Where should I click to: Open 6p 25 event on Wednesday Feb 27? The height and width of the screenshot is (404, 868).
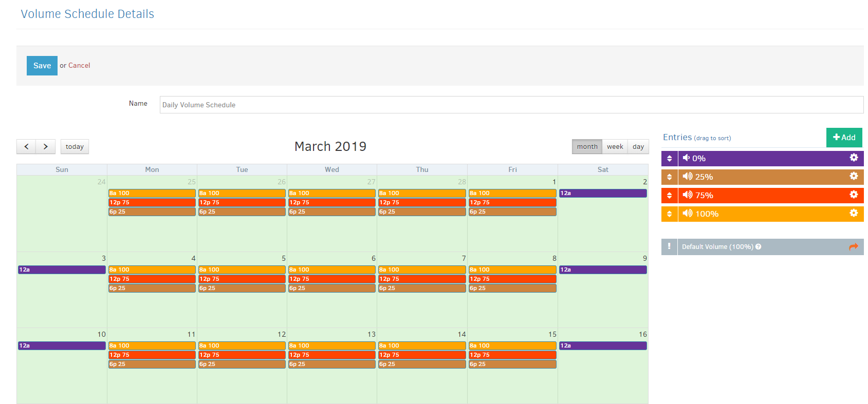[332, 212]
